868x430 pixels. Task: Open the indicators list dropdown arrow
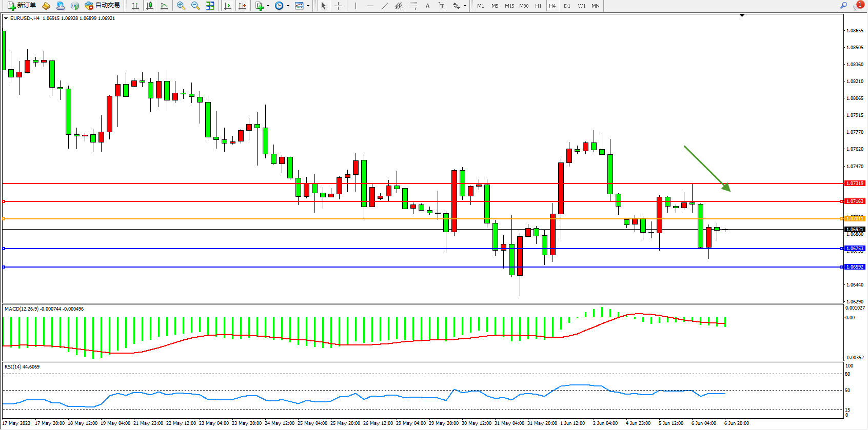268,6
